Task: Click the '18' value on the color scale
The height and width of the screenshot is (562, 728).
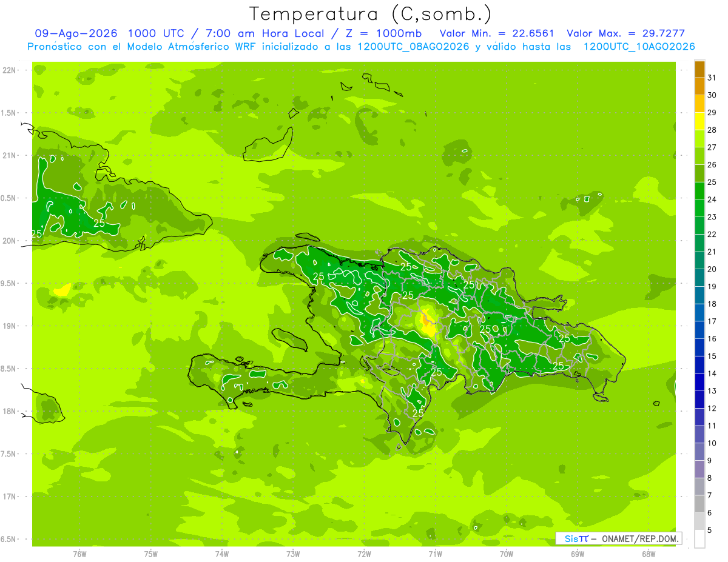Action: pos(712,304)
